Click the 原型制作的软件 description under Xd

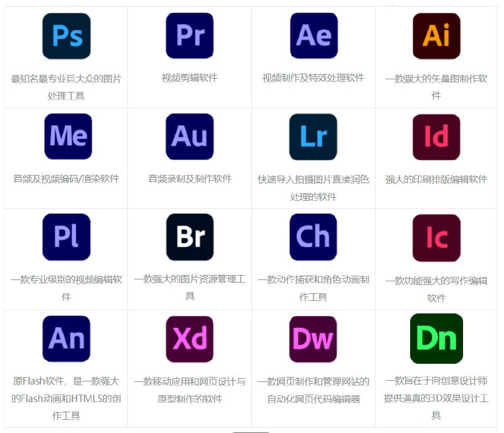coord(189,397)
